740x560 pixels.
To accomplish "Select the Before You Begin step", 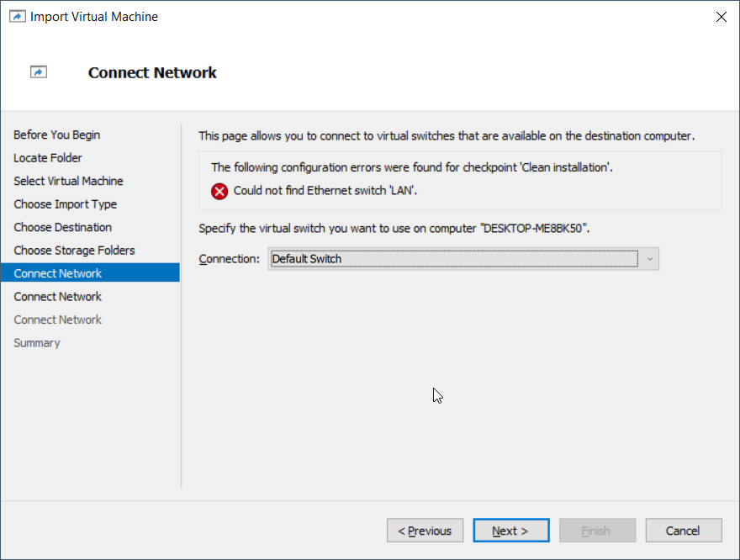I will (56, 135).
